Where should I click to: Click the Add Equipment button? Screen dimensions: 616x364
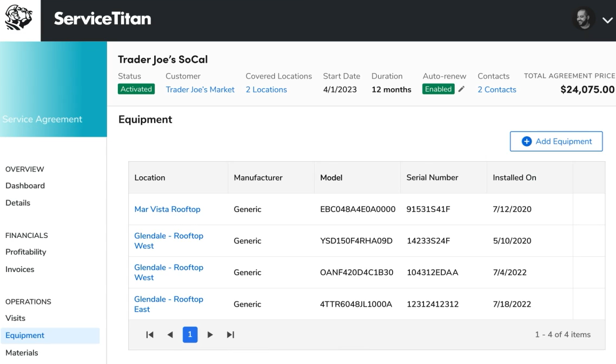[556, 141]
